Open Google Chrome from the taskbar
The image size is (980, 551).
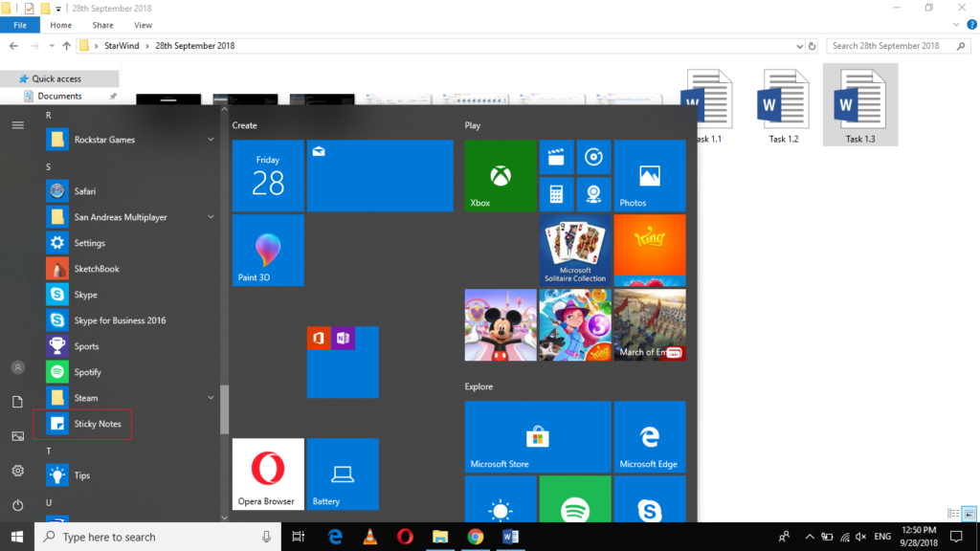pos(476,537)
